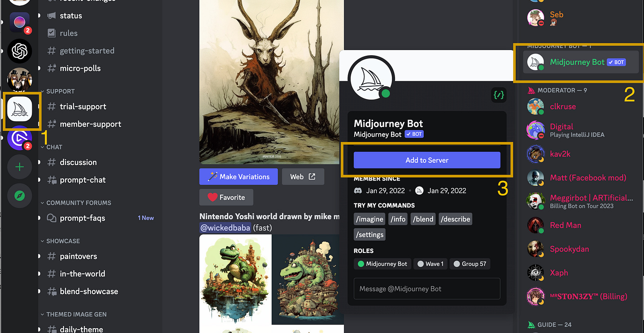Open the purple play-logo server icon
The width and height of the screenshot is (644, 333).
click(19, 138)
